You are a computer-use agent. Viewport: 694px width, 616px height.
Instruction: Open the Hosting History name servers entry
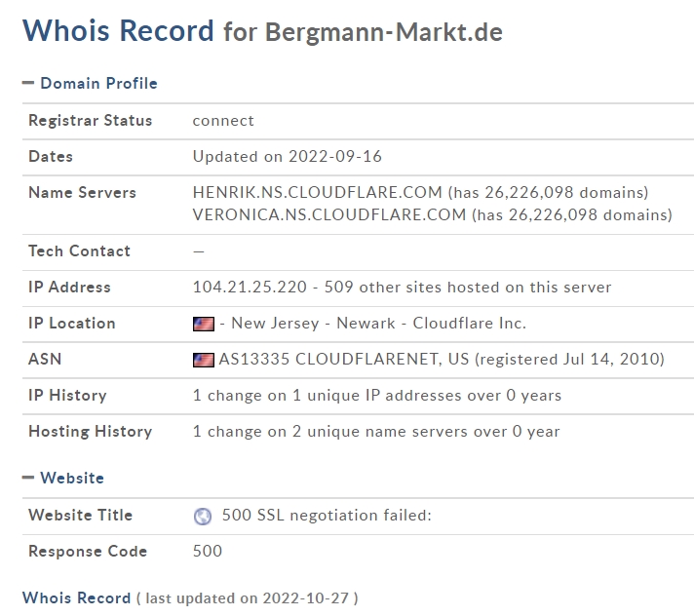(376, 432)
